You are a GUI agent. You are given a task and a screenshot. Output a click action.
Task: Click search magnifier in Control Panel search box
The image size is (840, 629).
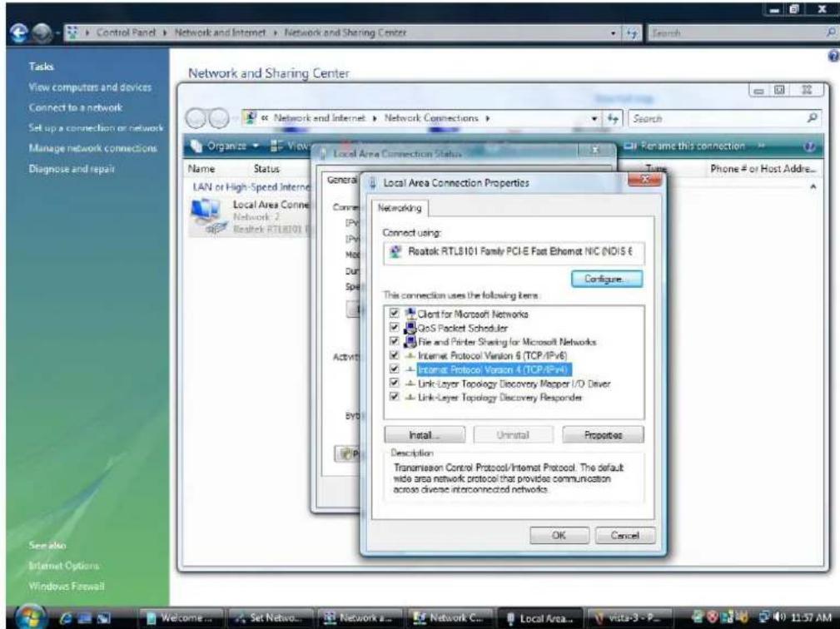(830, 32)
